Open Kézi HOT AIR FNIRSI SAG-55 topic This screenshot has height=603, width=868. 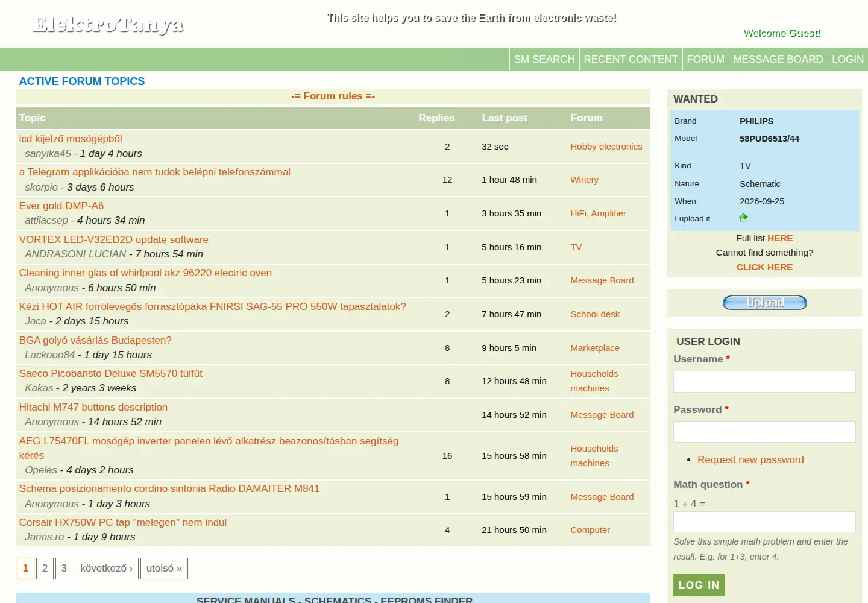tap(212, 306)
